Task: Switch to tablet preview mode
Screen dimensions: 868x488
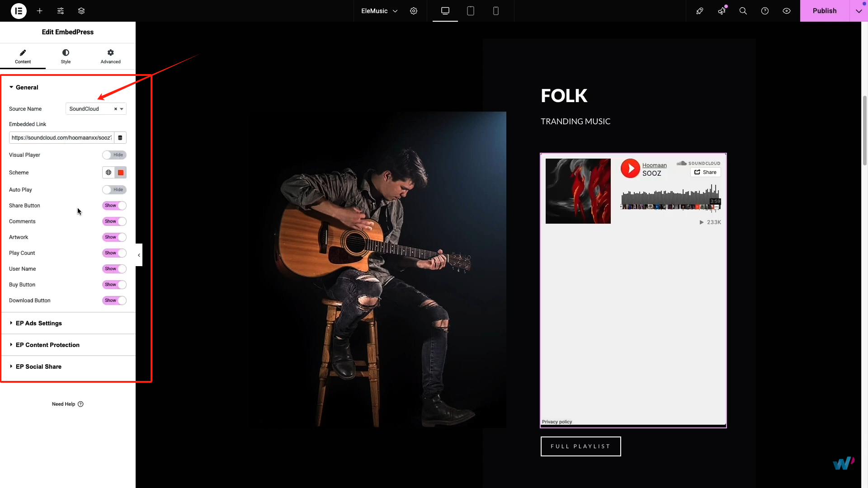Action: coord(471,11)
